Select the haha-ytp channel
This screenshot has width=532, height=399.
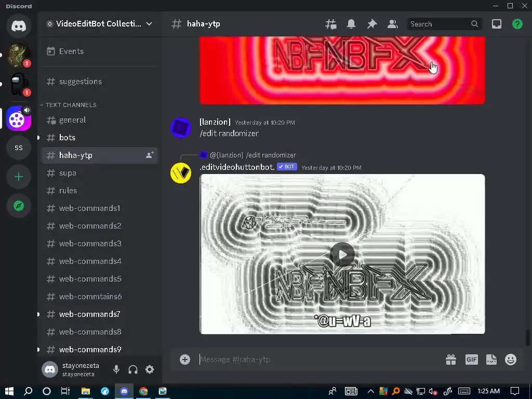tap(99, 155)
